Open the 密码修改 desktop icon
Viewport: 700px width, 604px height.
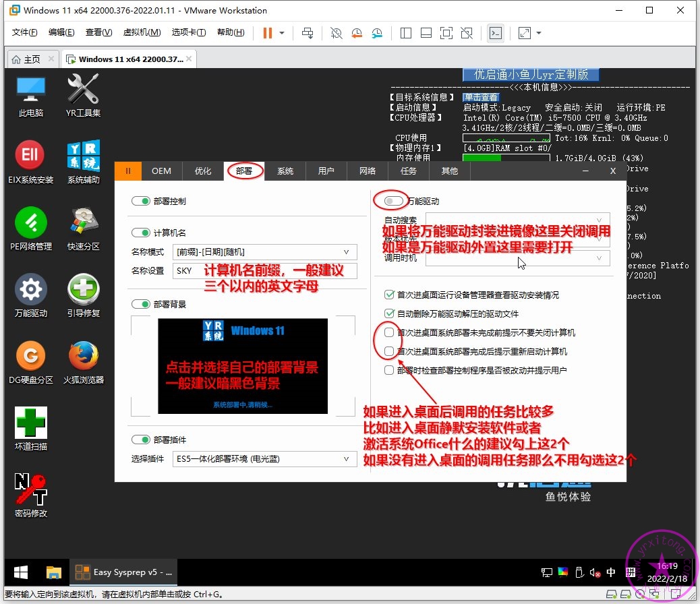coord(31,495)
